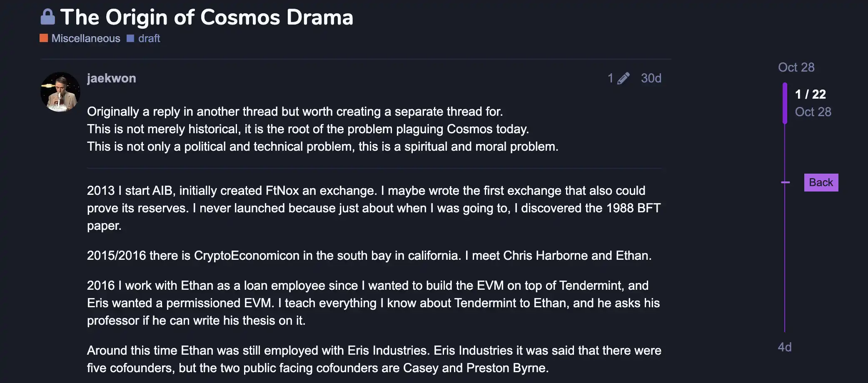
Task: Click the dash marker on the timeline
Action: [785, 182]
